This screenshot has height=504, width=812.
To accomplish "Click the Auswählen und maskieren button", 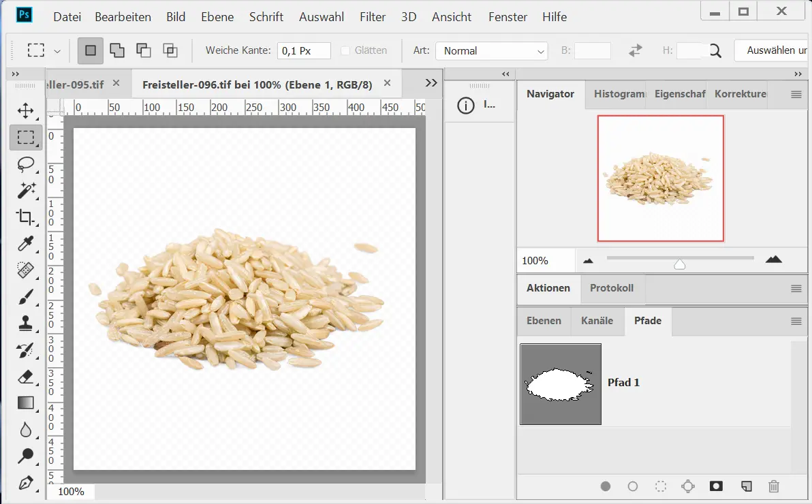I will (772, 50).
